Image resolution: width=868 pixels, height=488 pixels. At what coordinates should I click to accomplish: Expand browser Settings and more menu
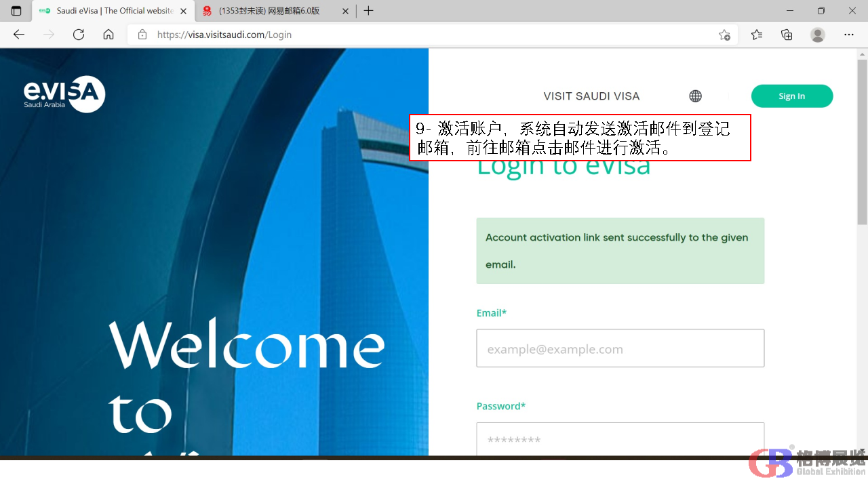click(849, 35)
